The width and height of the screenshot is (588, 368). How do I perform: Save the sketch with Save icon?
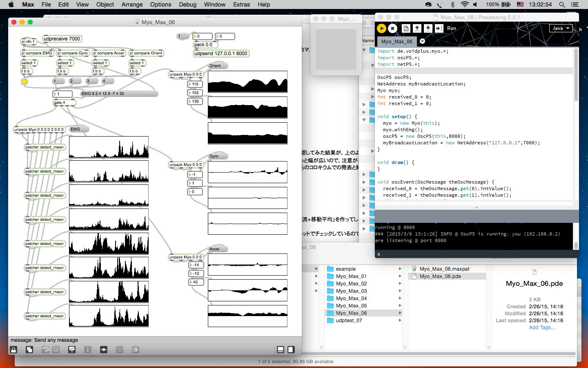(x=428, y=28)
